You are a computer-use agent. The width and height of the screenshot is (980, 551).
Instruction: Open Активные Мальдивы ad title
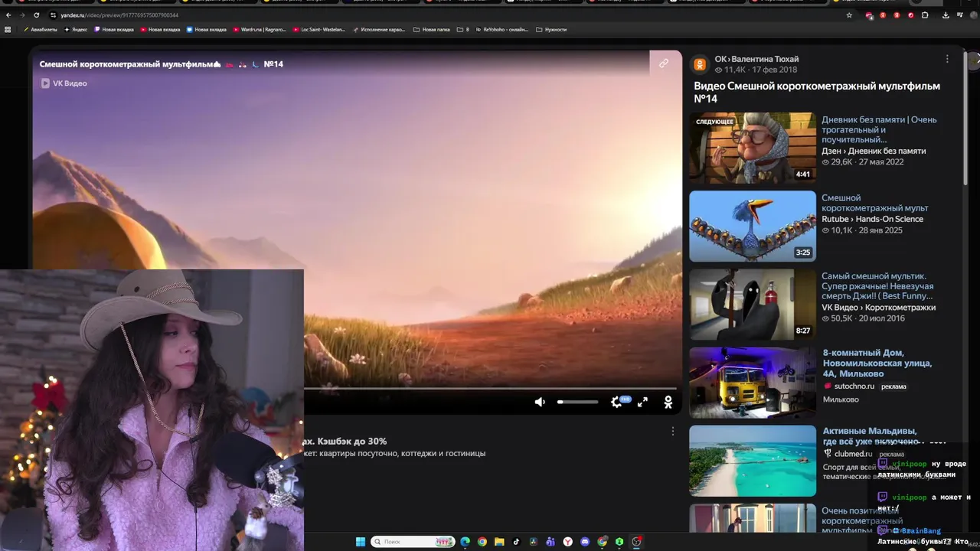(871, 436)
